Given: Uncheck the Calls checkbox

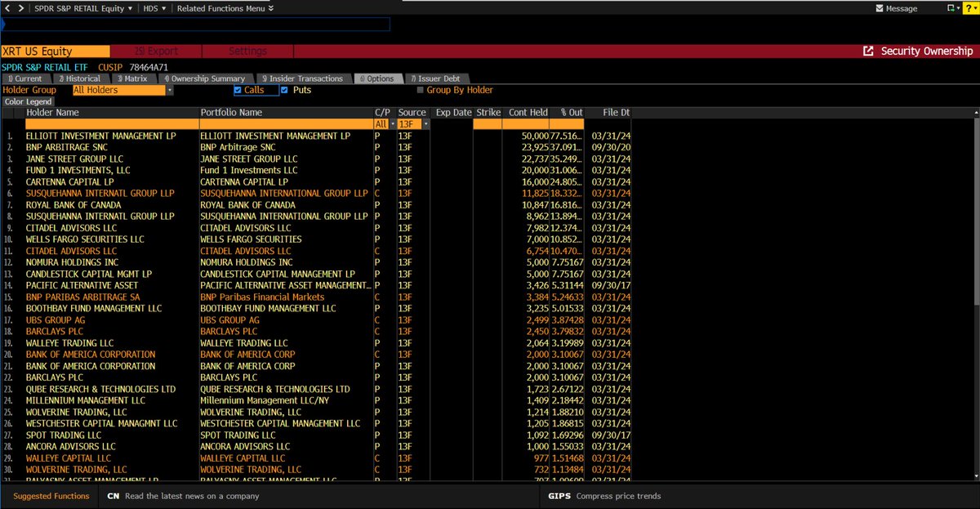Looking at the screenshot, I should [x=238, y=90].
